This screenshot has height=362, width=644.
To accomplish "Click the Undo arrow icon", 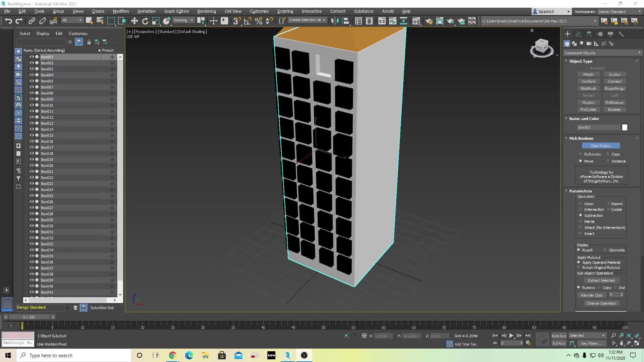I will coord(8,21).
